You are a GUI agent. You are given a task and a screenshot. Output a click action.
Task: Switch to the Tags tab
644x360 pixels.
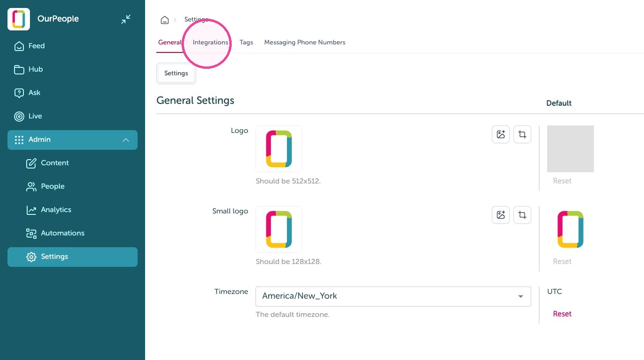point(246,42)
